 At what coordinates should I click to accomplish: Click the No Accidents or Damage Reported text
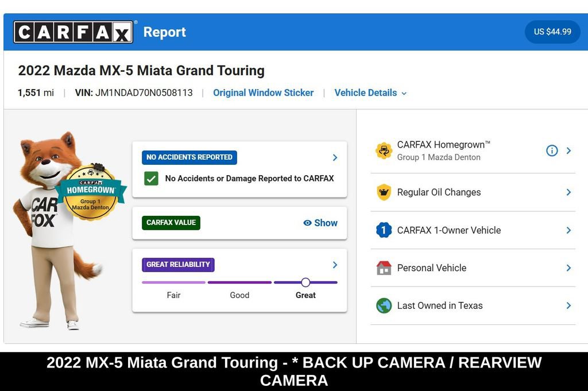tap(249, 179)
